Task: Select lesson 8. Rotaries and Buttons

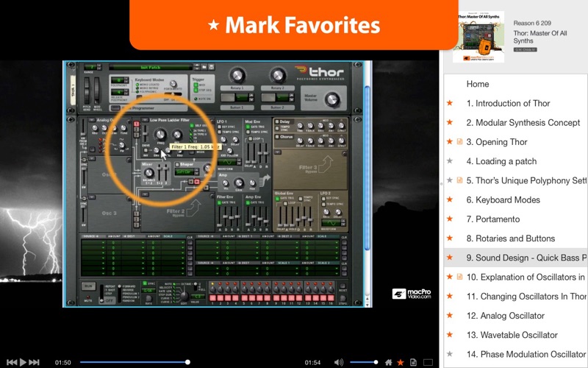Action: tap(511, 238)
